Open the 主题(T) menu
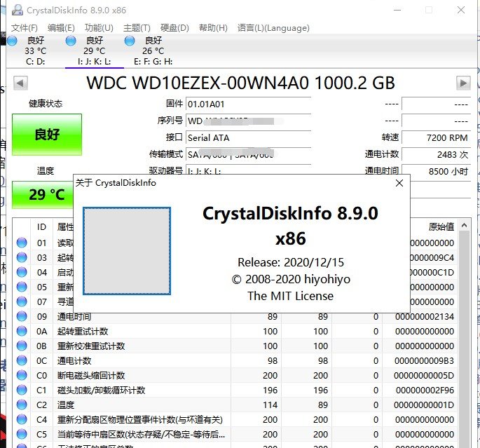This screenshot has height=448, width=480. point(137,28)
